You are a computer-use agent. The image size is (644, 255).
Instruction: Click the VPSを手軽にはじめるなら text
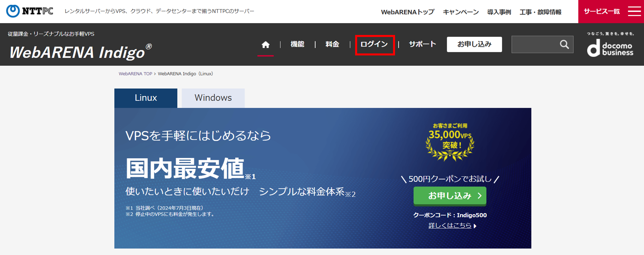198,136
